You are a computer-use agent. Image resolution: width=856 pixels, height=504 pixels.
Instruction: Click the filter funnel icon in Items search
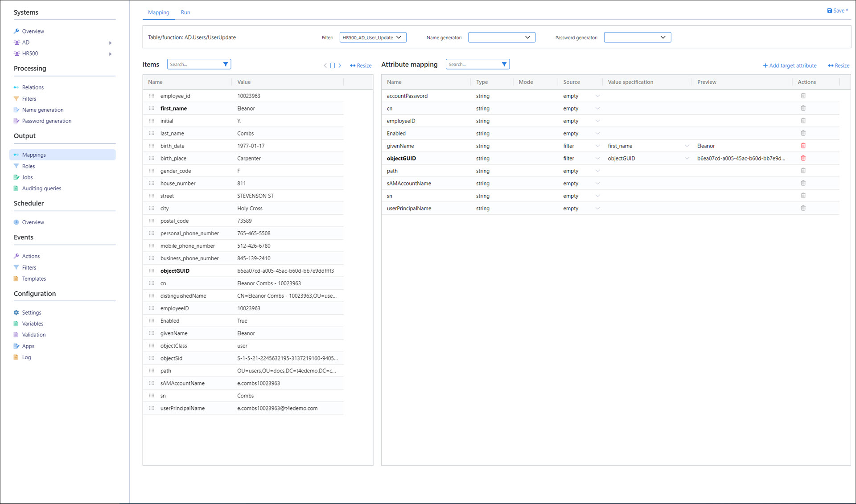pos(226,64)
